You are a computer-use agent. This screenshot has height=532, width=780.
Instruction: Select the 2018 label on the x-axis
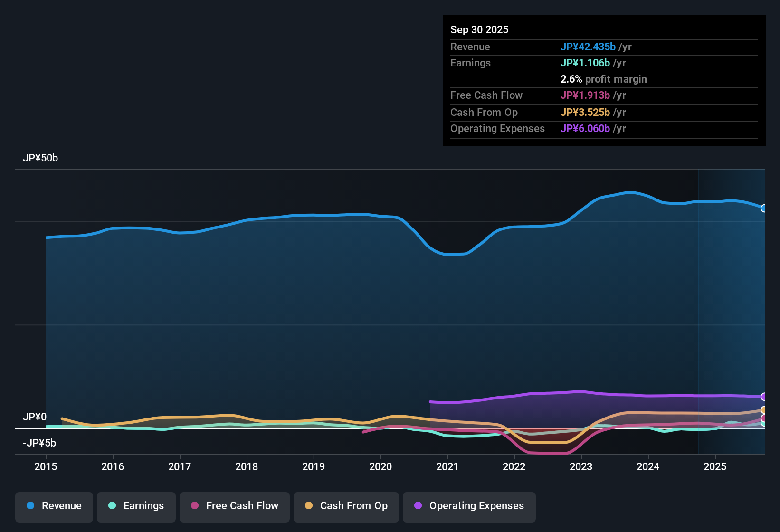tap(247, 467)
